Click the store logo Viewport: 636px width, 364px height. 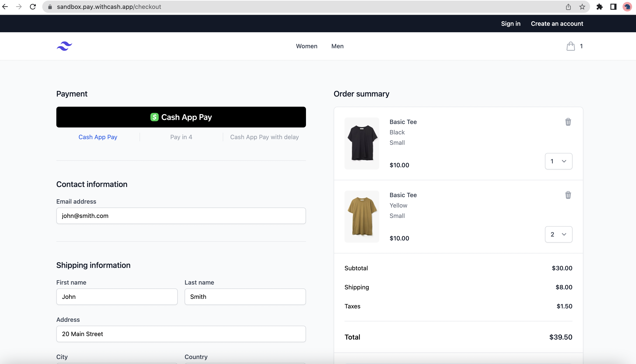pos(64,46)
